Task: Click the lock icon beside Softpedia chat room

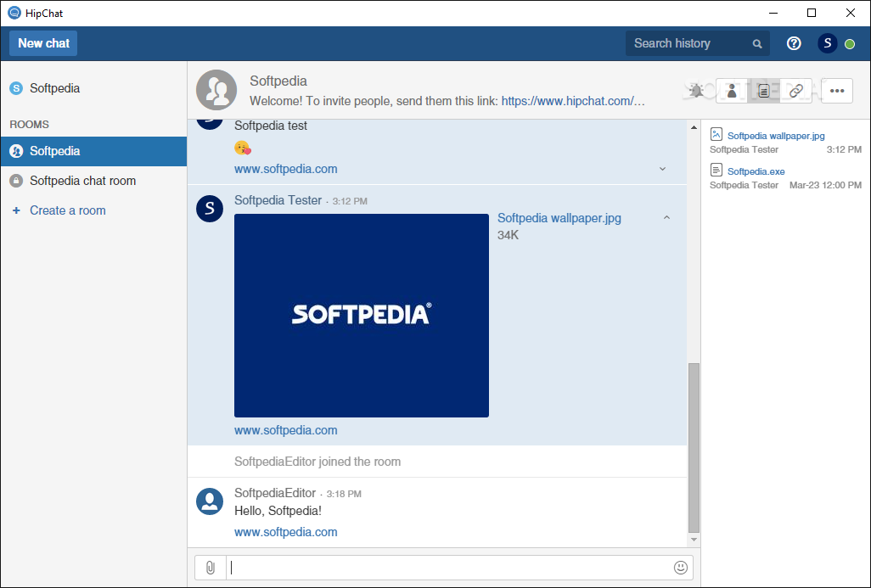Action: 16,181
